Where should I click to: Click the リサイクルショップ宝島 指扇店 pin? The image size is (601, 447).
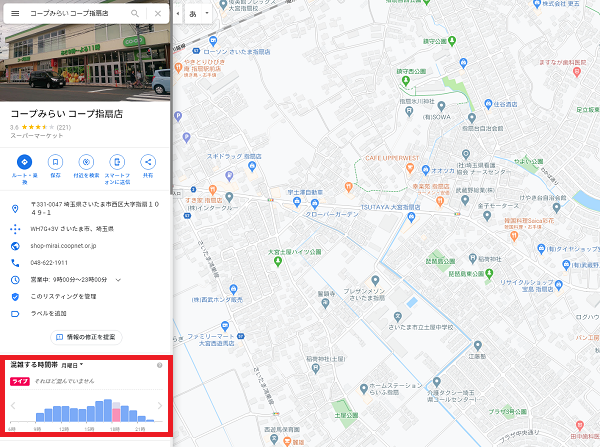coord(558,285)
